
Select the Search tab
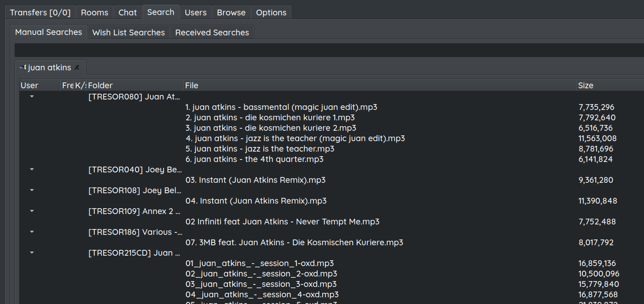click(161, 12)
